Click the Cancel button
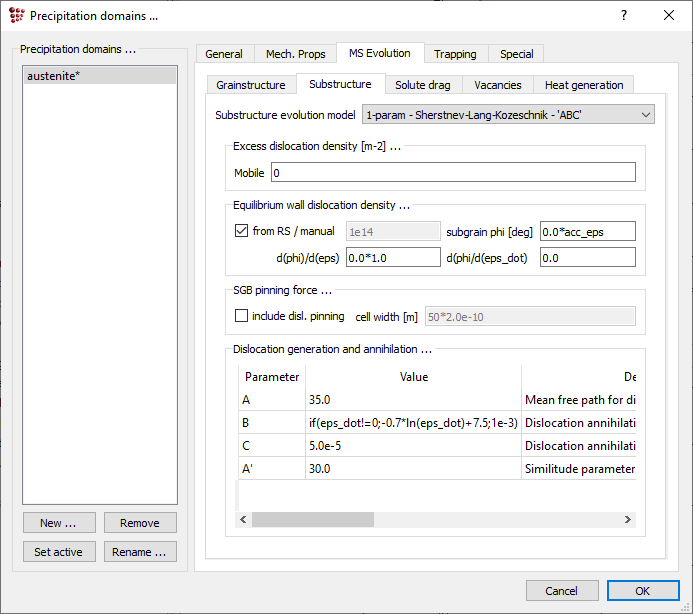Image resolution: width=693 pixels, height=614 pixels. click(x=561, y=590)
